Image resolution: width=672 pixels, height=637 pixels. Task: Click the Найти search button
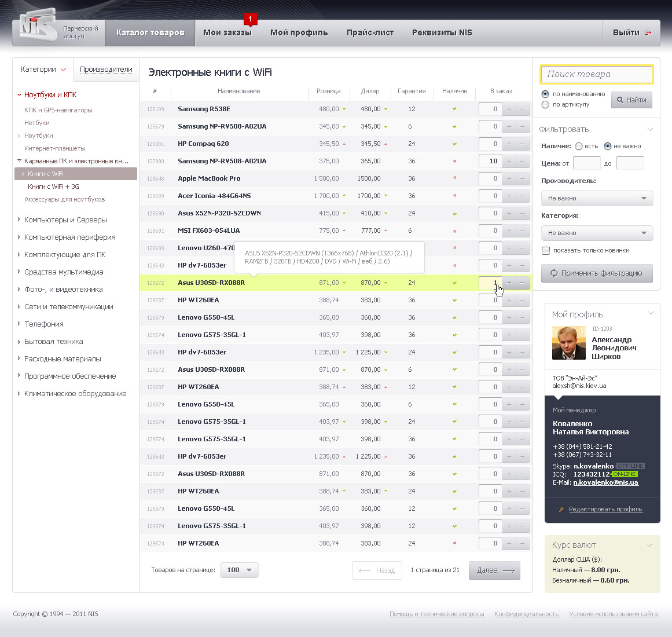[631, 100]
